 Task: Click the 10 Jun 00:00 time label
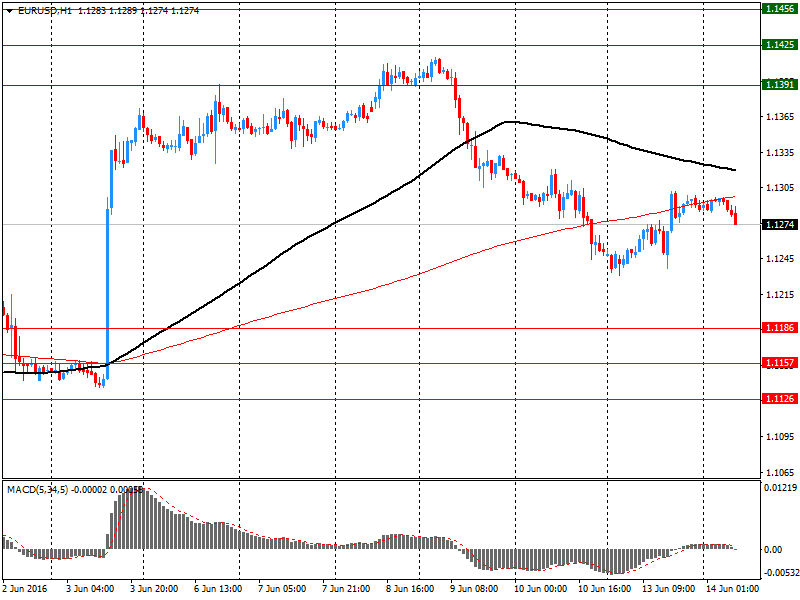541,589
